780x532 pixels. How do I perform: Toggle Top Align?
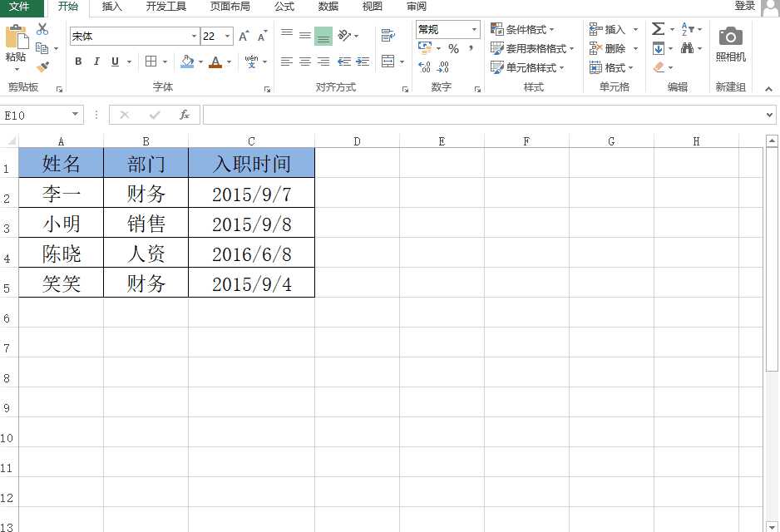click(287, 35)
